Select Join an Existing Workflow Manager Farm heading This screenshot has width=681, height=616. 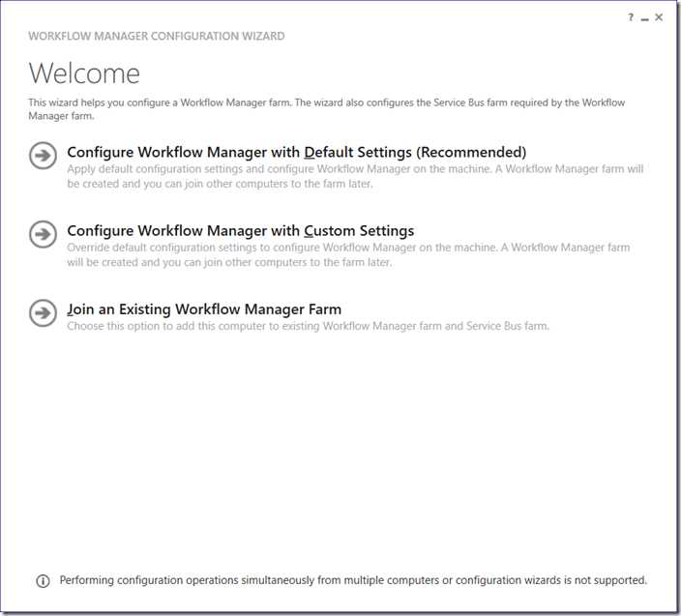[x=204, y=309]
